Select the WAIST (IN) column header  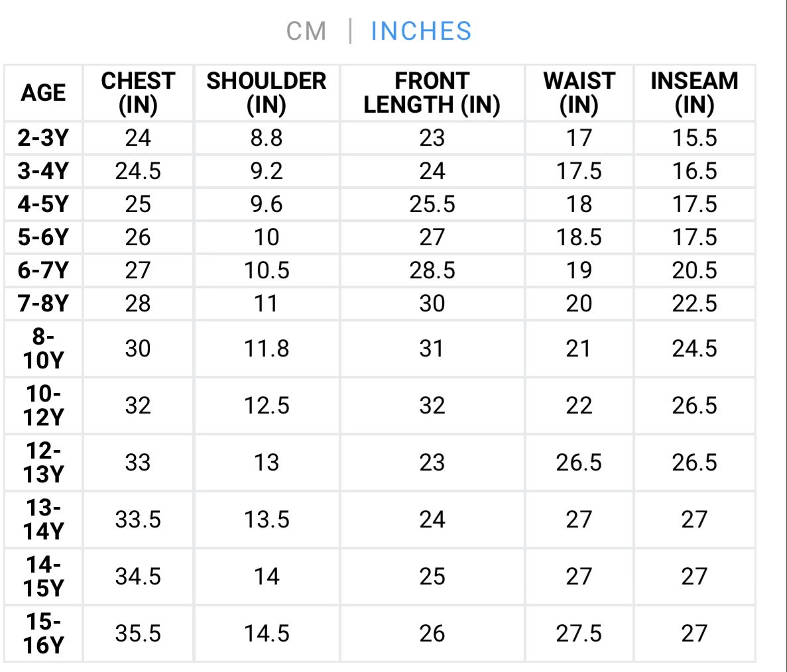click(x=579, y=93)
